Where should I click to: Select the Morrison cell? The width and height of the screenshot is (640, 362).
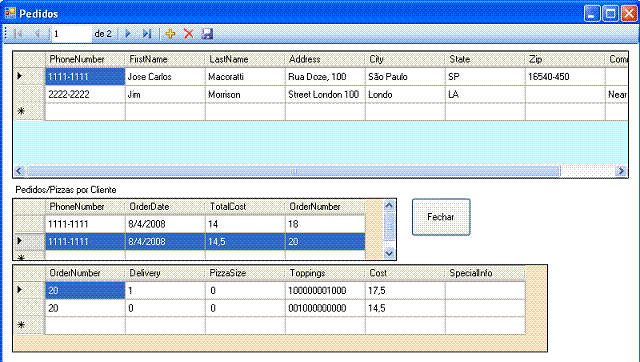click(245, 94)
